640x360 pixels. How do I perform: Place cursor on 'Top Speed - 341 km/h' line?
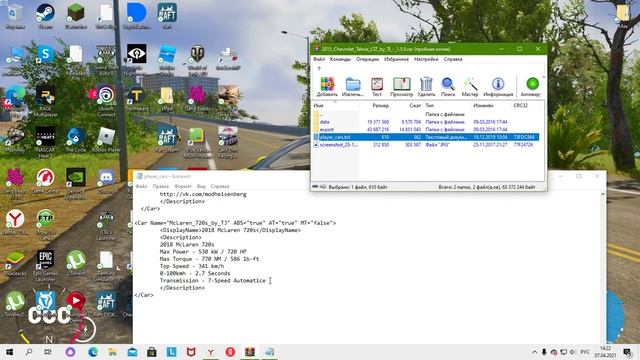pyautogui.click(x=192, y=266)
